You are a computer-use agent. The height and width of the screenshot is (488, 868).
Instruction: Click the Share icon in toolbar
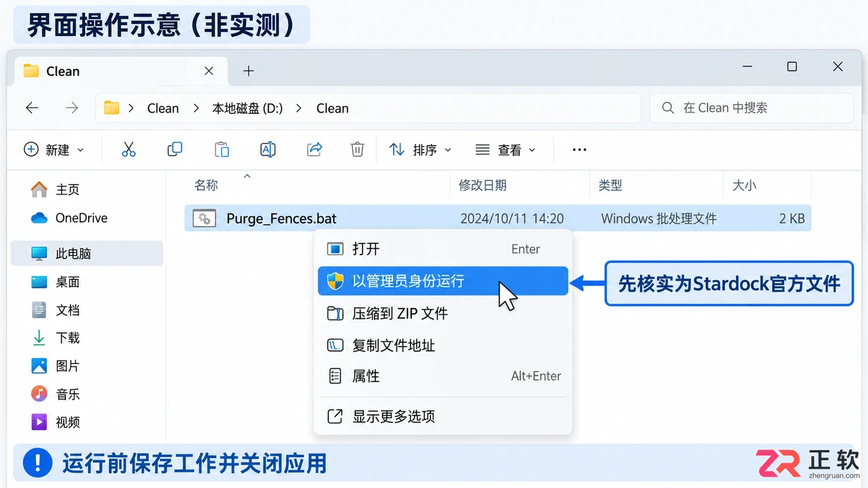(x=314, y=149)
